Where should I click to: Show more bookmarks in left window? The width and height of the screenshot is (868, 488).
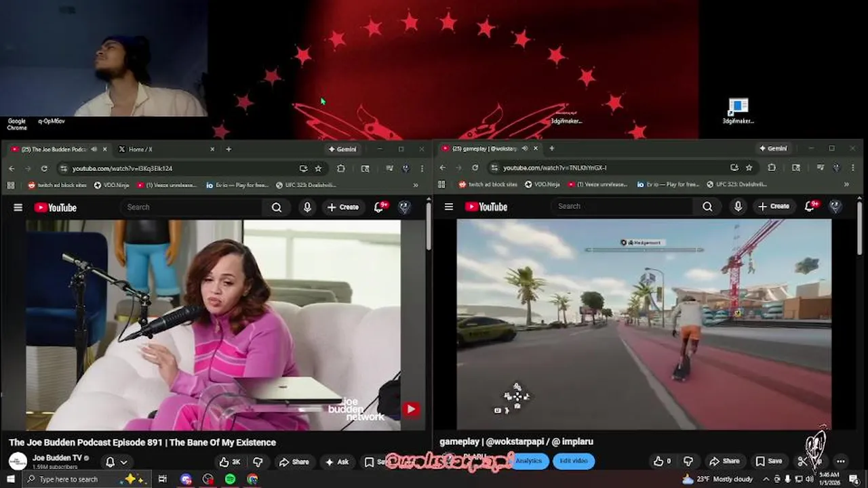(416, 184)
